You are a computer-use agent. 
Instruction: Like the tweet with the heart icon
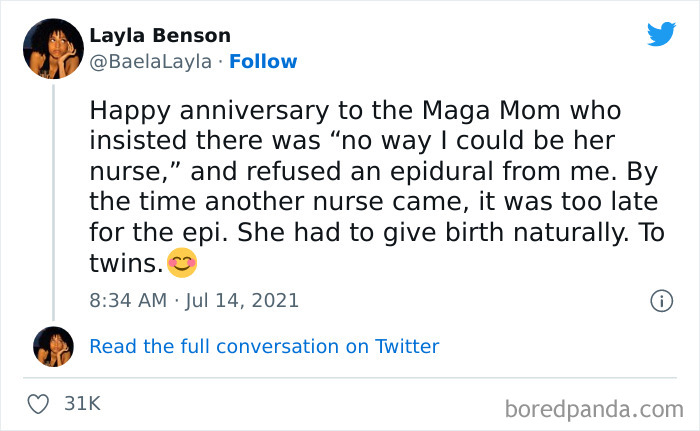(x=40, y=404)
